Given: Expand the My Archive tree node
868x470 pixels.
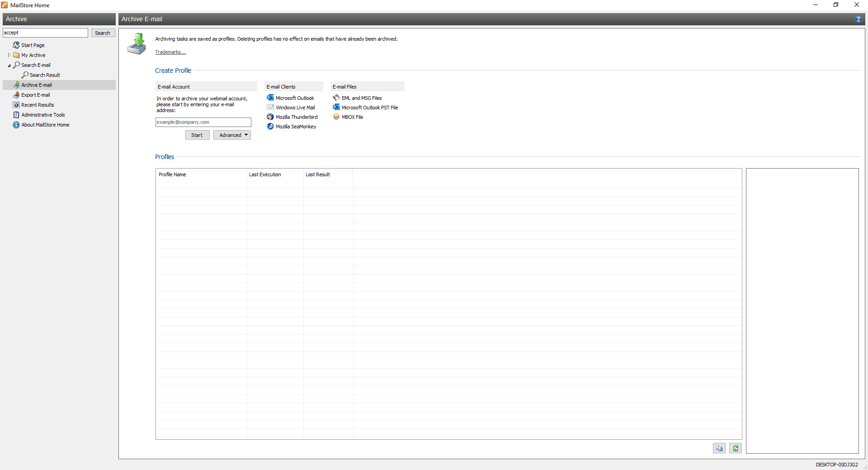Looking at the screenshot, I should 9,55.
